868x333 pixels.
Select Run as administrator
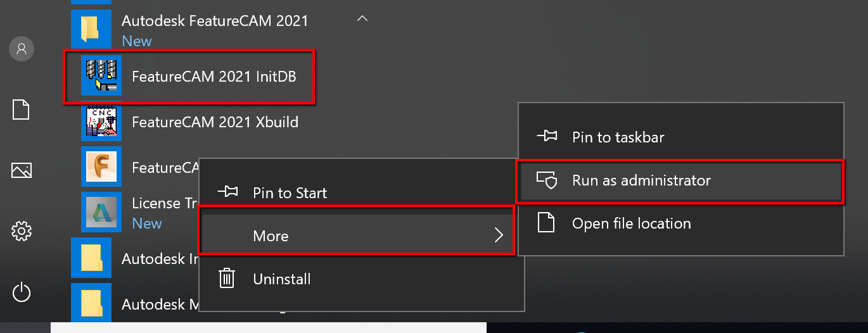641,180
